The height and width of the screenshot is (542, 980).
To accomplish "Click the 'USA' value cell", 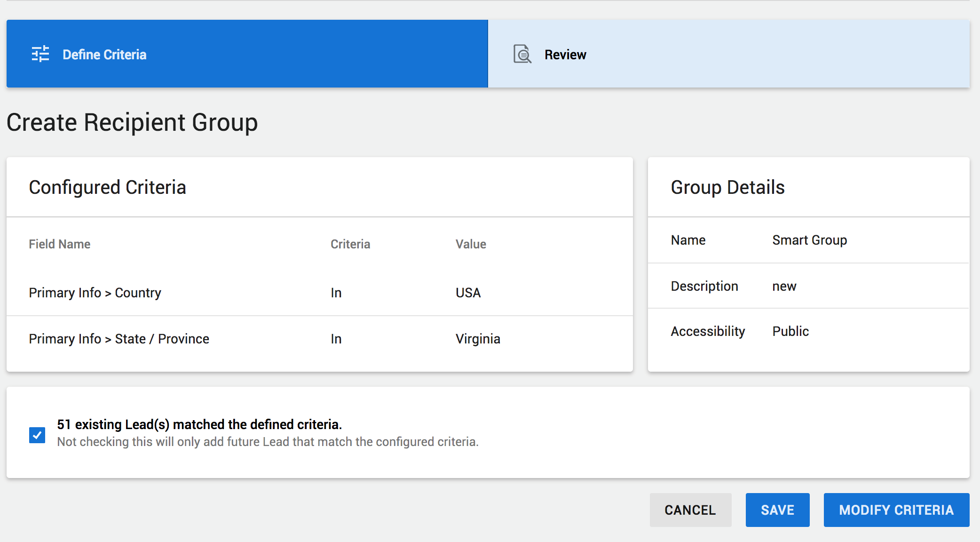I will (468, 293).
